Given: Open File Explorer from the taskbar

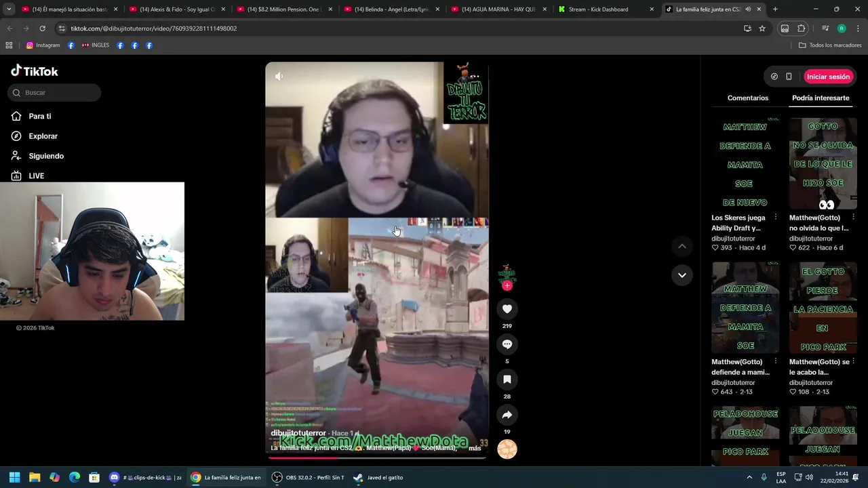Looking at the screenshot, I should point(35,477).
